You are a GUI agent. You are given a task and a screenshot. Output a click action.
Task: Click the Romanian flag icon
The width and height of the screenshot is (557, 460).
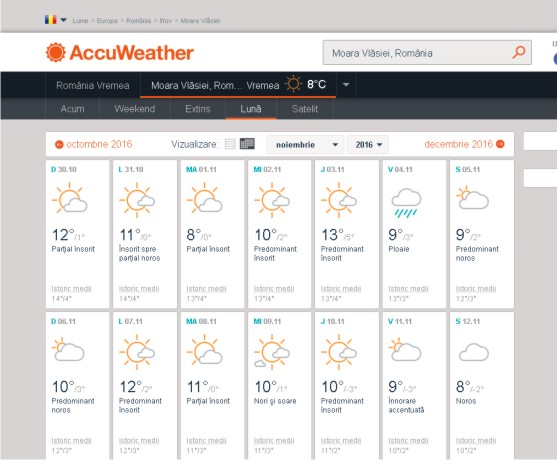(50, 20)
